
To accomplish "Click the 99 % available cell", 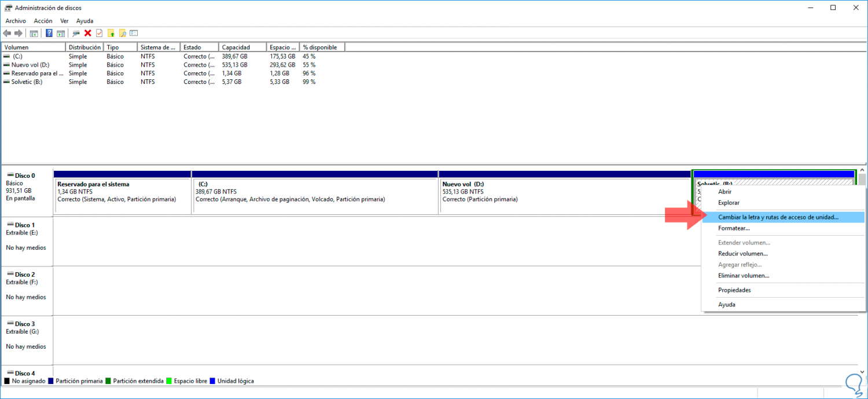I will tap(309, 82).
